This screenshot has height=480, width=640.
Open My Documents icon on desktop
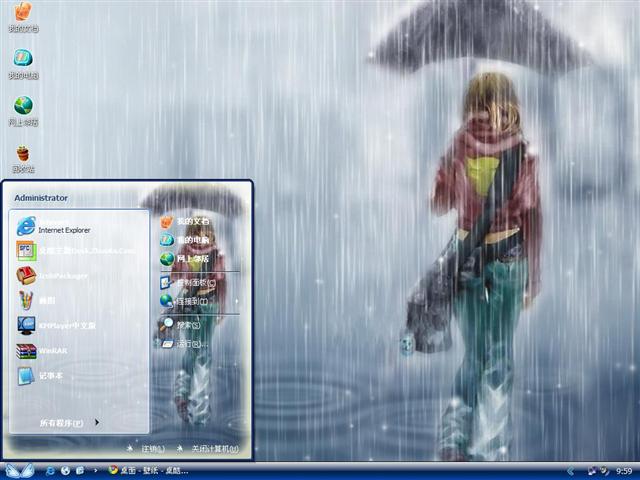tap(23, 16)
